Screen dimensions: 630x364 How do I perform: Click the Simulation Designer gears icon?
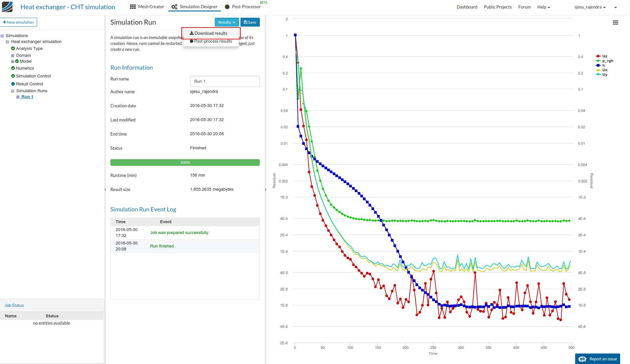[174, 7]
